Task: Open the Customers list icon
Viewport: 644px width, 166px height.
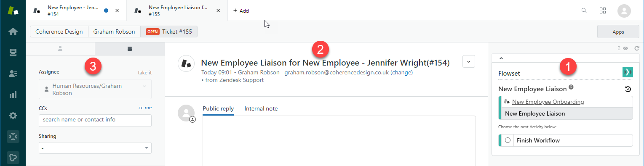Action: click(13, 74)
